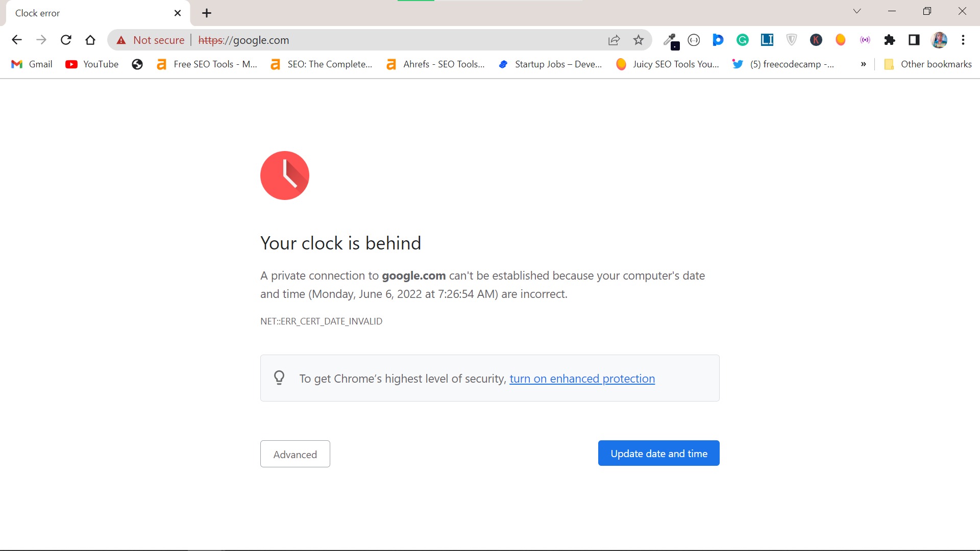Click Update date and time button
This screenshot has width=980, height=551.
pos(658,453)
